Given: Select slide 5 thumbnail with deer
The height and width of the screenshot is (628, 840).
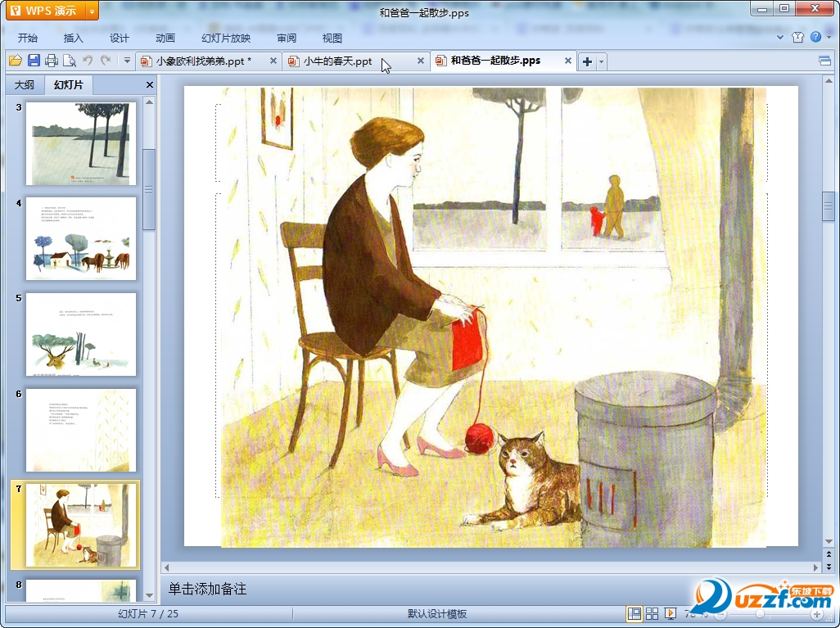Looking at the screenshot, I should point(81,334).
